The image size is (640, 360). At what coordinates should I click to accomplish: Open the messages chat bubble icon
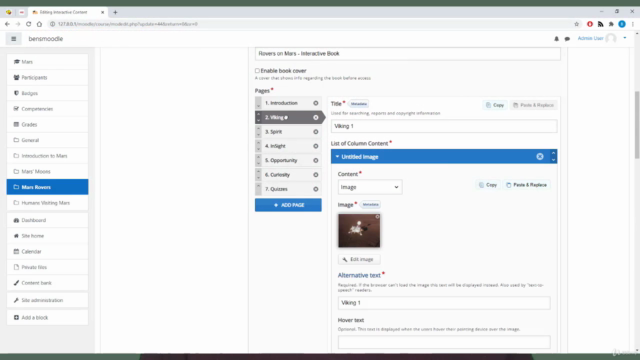pyautogui.click(x=567, y=39)
